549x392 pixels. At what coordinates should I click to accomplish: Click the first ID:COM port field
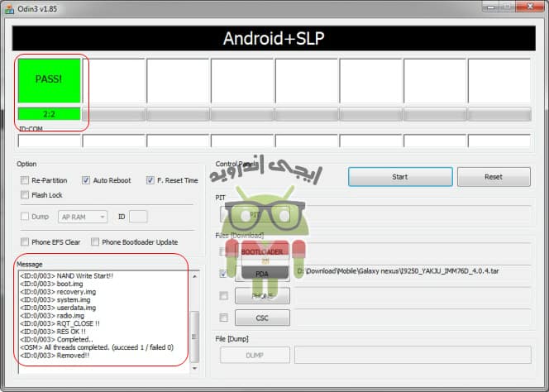50,141
